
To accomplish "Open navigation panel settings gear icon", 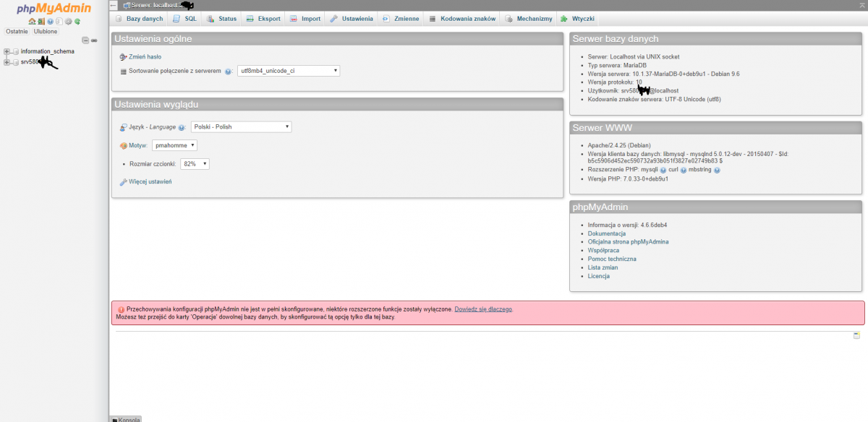I will coord(68,22).
